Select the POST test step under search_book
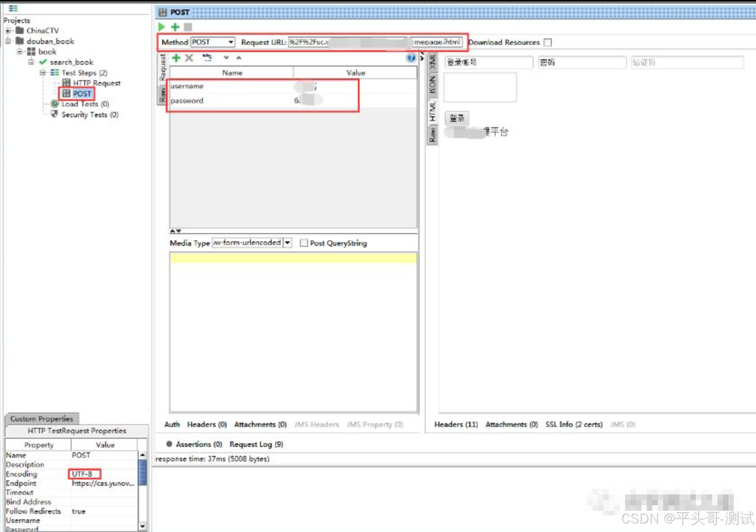 [x=82, y=93]
